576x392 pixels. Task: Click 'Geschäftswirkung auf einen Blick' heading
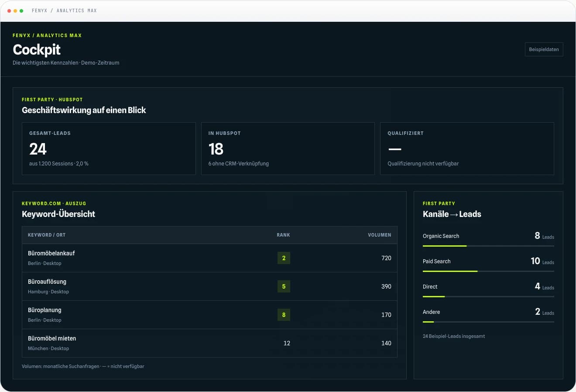(x=84, y=110)
